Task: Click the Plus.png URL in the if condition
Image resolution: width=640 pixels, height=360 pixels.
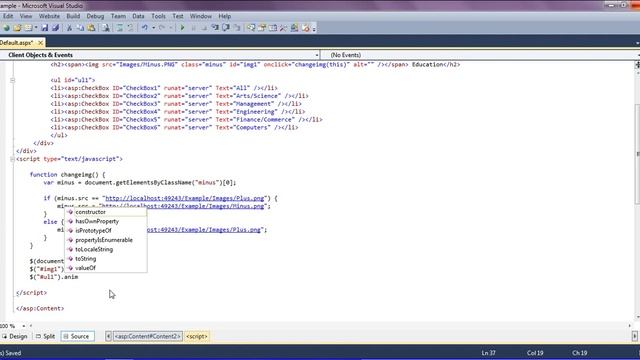Action: 185,198
